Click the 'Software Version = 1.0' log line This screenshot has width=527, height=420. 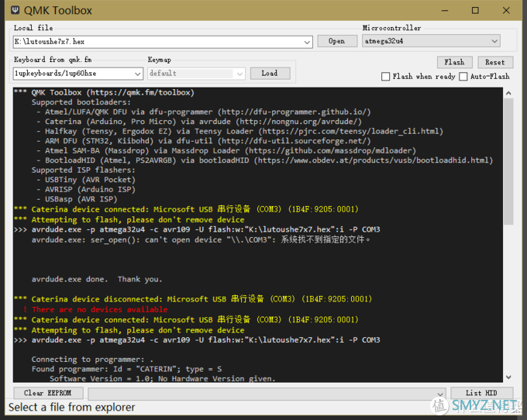[x=163, y=379]
